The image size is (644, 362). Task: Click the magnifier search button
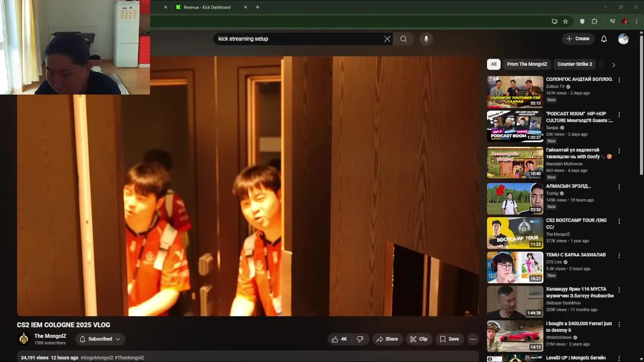click(404, 39)
